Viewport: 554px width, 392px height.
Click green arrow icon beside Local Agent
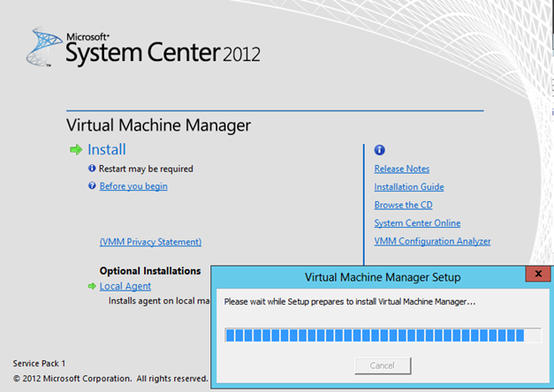[x=92, y=286]
